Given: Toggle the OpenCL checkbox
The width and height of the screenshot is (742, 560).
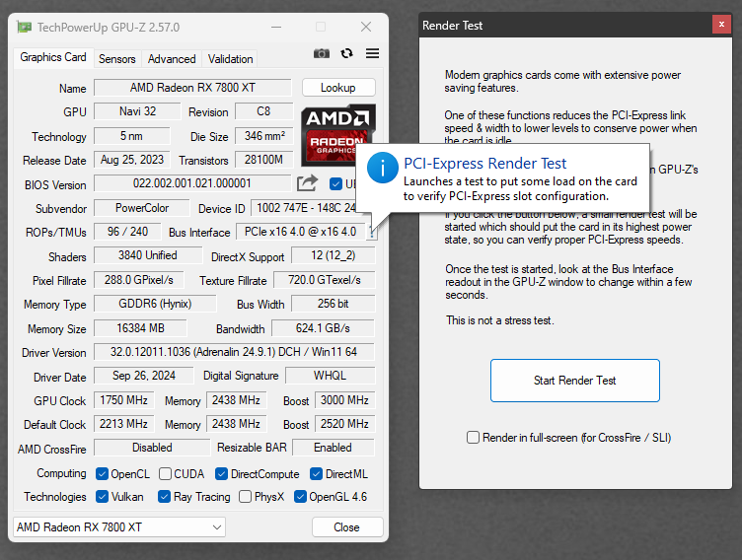Looking at the screenshot, I should coord(102,473).
